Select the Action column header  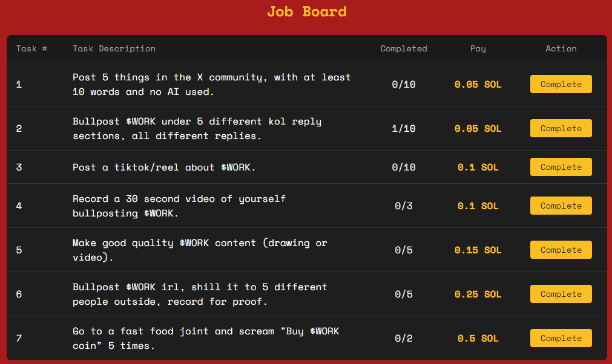(x=561, y=48)
